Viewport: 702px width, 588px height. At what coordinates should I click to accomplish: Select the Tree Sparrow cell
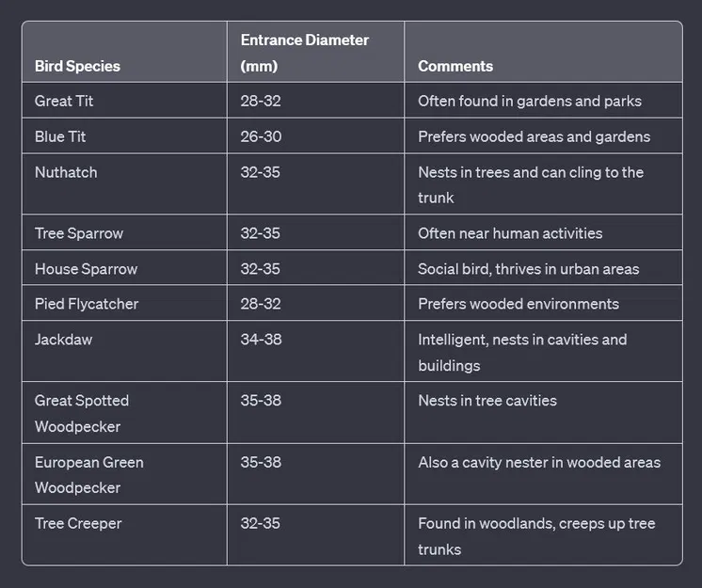tap(79, 233)
